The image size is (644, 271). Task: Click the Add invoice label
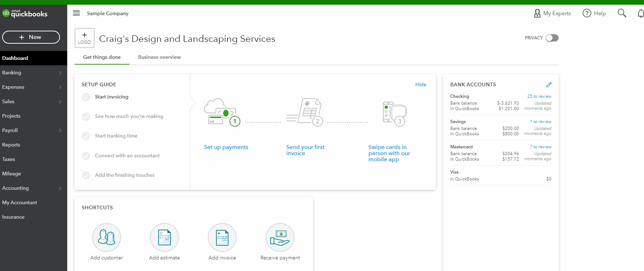pyautogui.click(x=222, y=258)
